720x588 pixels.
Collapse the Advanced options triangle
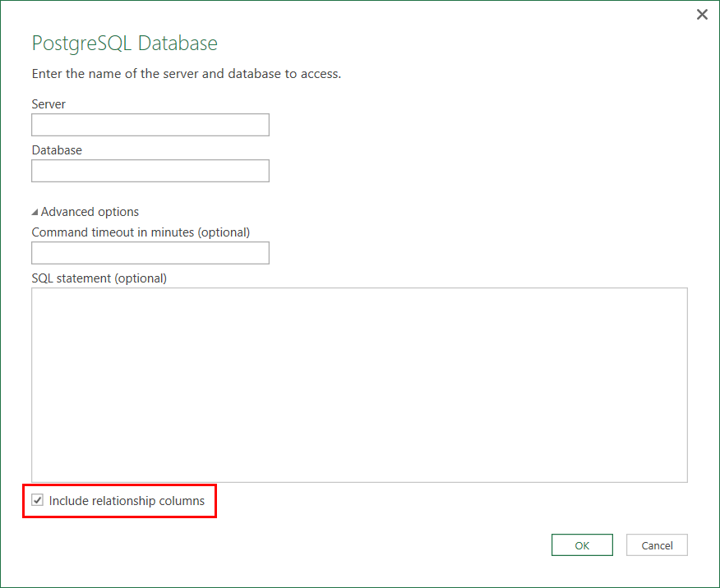35,212
